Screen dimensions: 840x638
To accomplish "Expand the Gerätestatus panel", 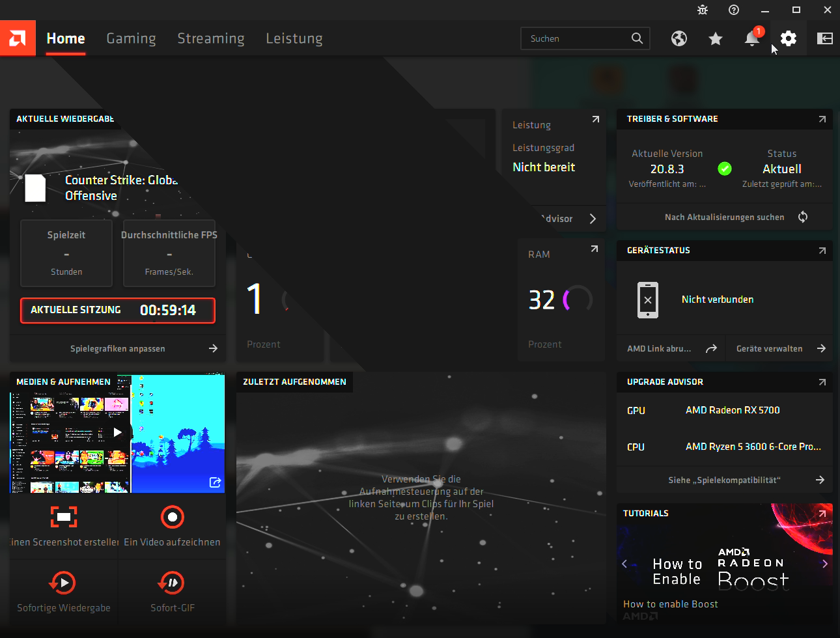I will (x=822, y=251).
